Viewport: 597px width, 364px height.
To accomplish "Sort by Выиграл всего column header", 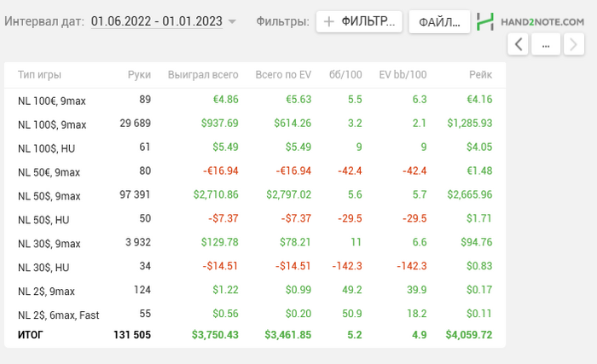I will [203, 75].
